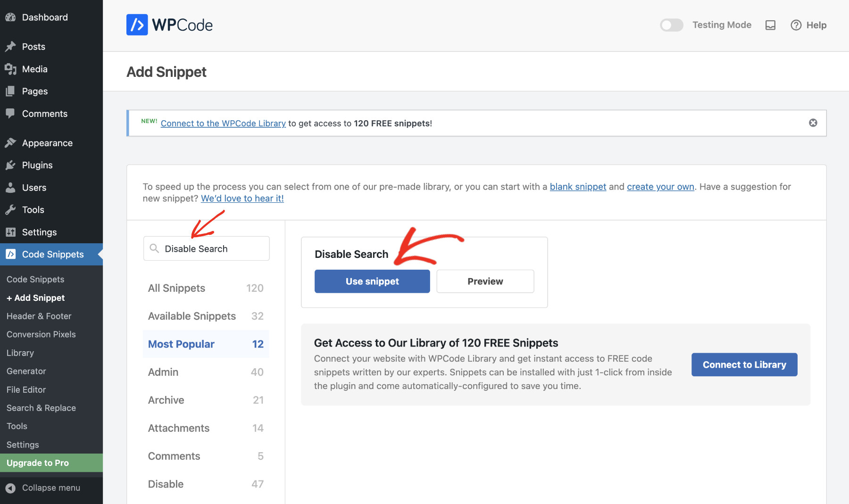849x504 pixels.
Task: Open the WordPress Dashboard icon
Action: 10,17
